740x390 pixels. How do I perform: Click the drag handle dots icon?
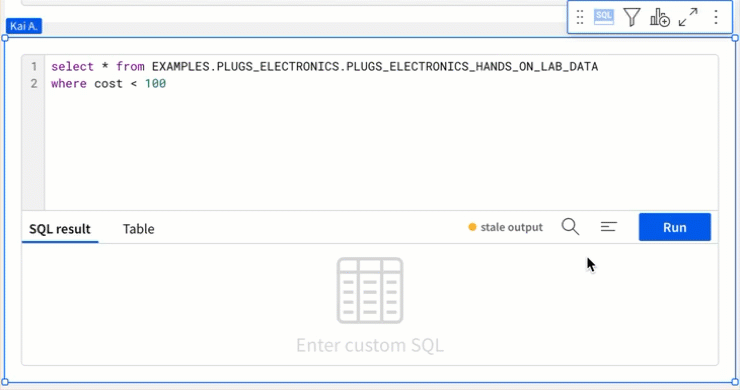(580, 17)
